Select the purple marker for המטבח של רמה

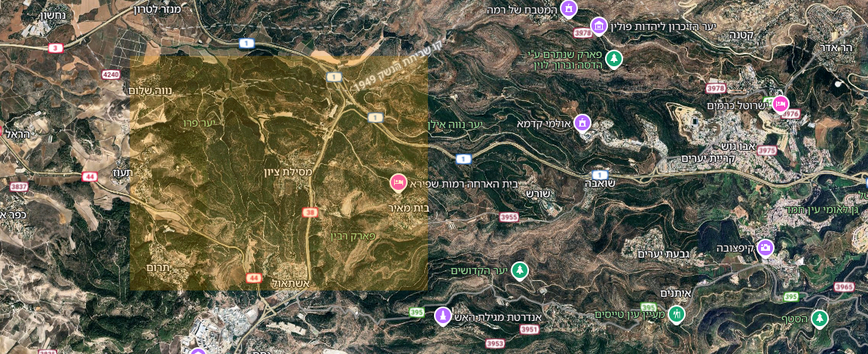click(569, 8)
